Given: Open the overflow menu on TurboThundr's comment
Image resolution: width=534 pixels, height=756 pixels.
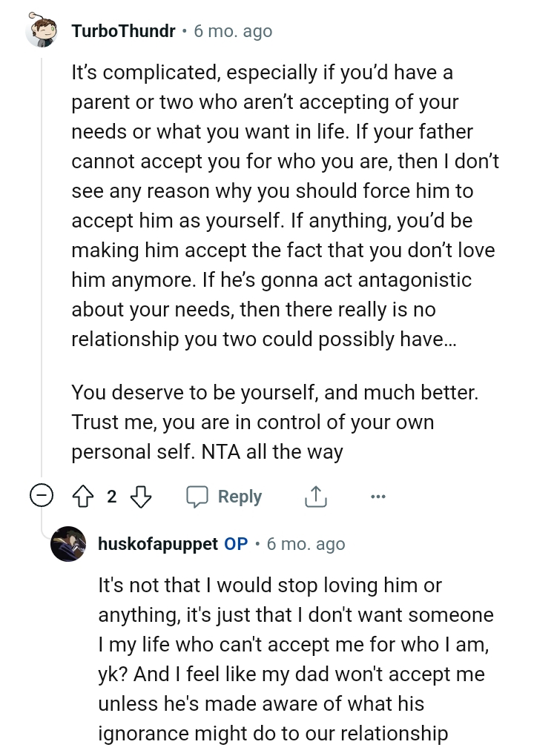Looking at the screenshot, I should pos(378,497).
